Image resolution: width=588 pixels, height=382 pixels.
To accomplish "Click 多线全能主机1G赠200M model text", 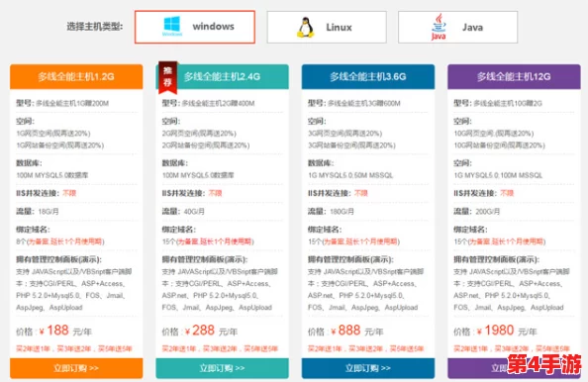I will pos(72,103).
